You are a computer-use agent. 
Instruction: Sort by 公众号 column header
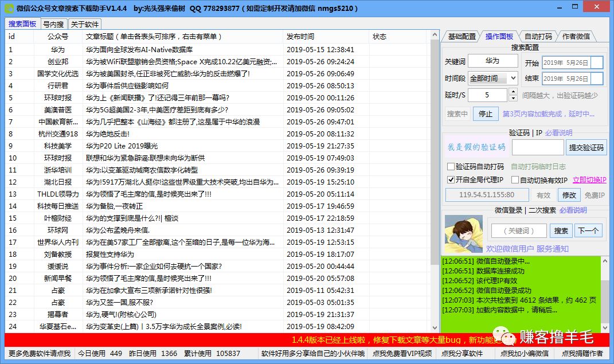[x=58, y=37]
